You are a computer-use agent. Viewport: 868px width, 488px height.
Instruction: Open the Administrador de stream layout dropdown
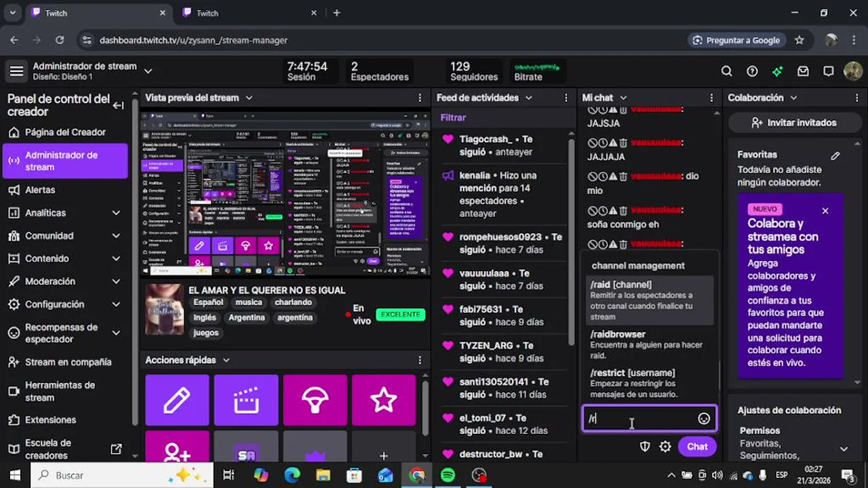(148, 71)
